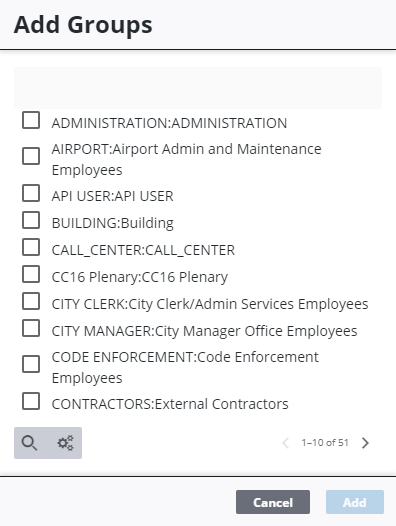Screen dimensions: 396x526
Task: Tick CITY CLERK Admin Services checkbox
Action: point(31,301)
